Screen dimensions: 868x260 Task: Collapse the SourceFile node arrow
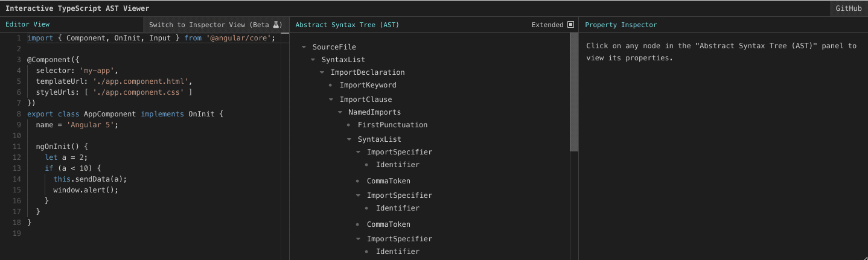click(304, 47)
